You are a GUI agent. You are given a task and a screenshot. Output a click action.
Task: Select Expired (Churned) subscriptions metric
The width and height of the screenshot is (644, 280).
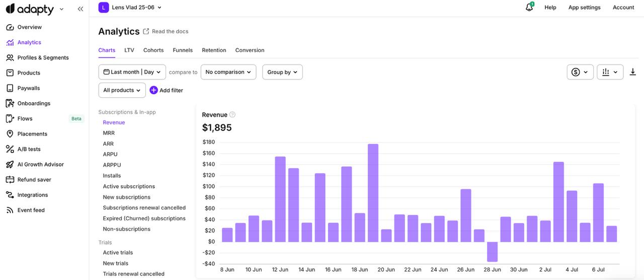click(144, 218)
